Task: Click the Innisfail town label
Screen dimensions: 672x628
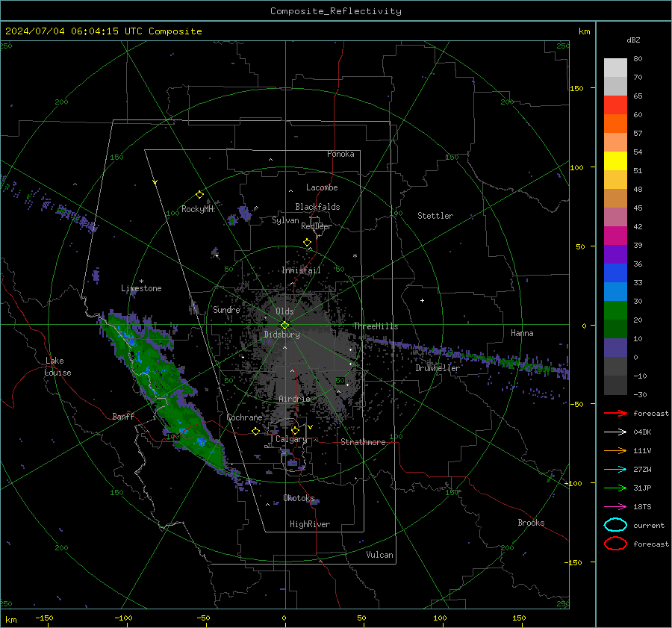Action: (x=301, y=270)
